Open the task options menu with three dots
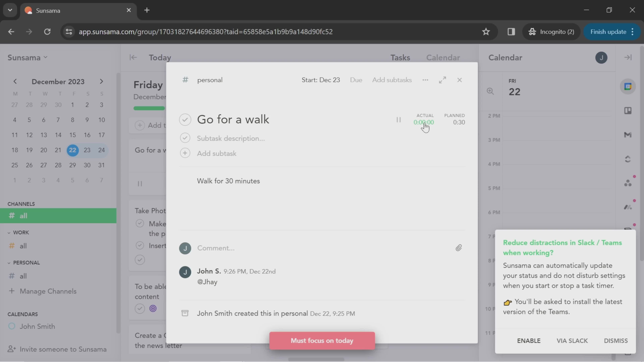Viewport: 644px width, 362px height. click(425, 80)
